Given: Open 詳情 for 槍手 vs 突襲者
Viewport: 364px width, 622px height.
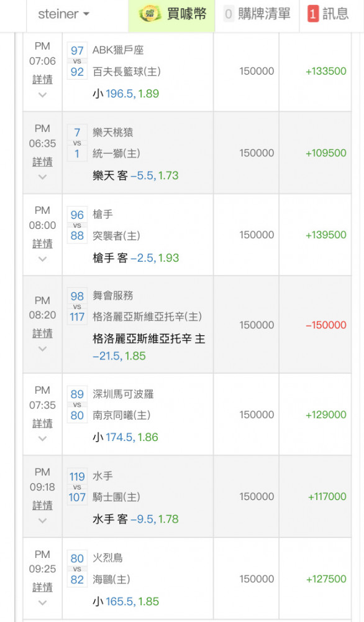Looking at the screenshot, I should (42, 244).
